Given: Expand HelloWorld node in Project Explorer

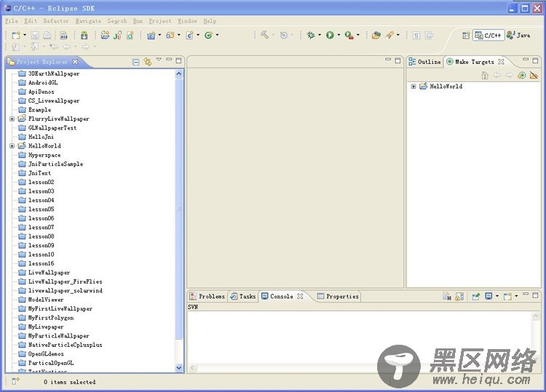Looking at the screenshot, I should [12, 146].
